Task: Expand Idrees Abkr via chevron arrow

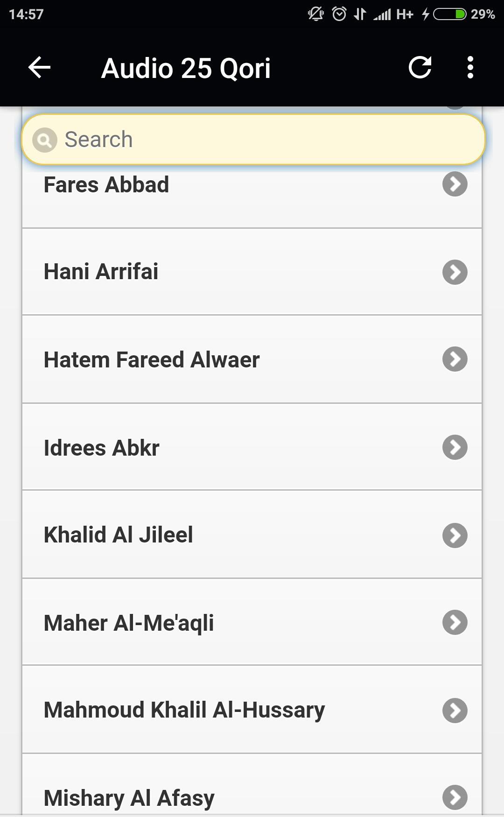Action: [455, 447]
